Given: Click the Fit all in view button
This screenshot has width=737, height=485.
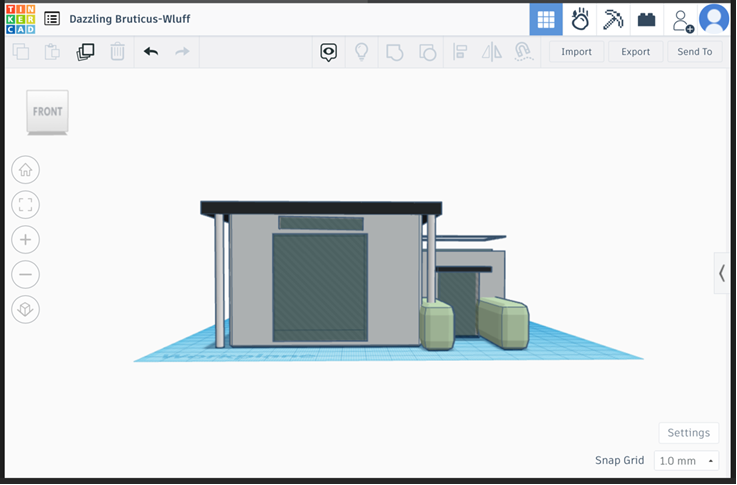Looking at the screenshot, I should tap(25, 204).
